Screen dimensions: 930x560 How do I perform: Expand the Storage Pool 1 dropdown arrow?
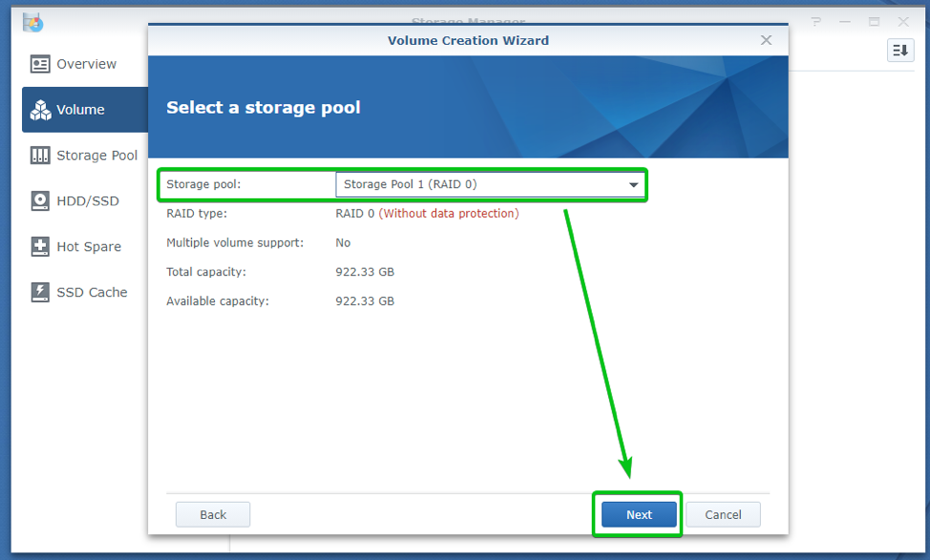(x=633, y=185)
